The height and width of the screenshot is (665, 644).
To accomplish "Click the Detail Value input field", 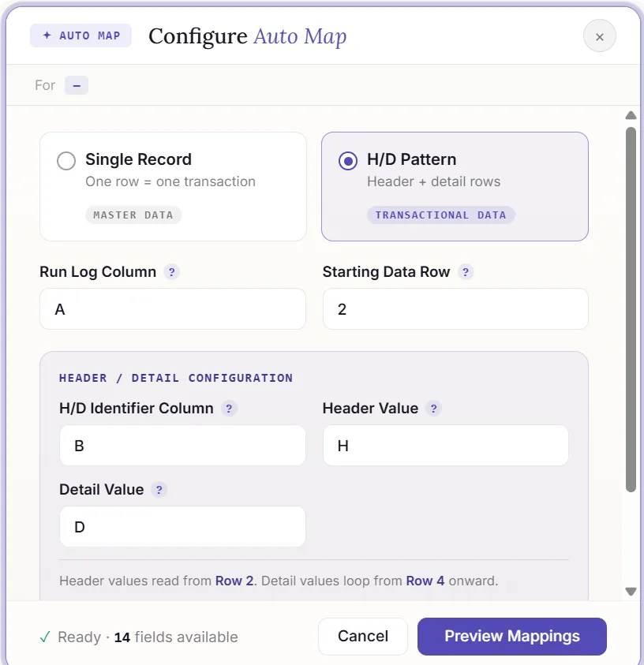I will point(182,526).
